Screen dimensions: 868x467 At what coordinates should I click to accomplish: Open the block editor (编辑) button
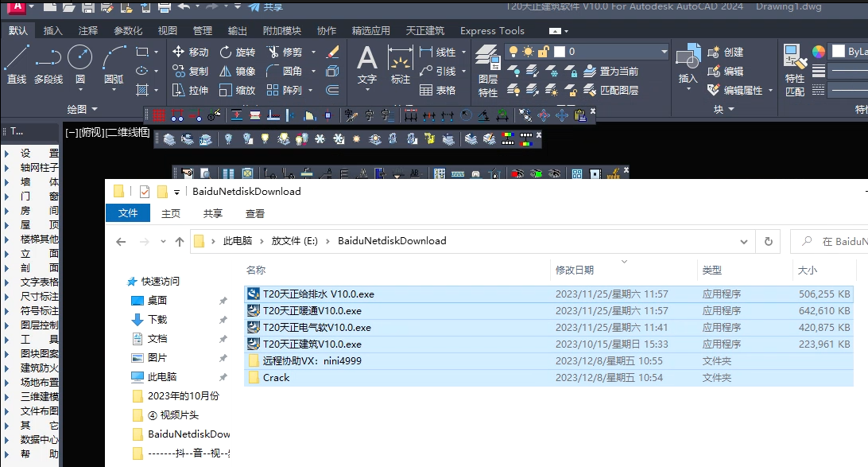point(725,71)
